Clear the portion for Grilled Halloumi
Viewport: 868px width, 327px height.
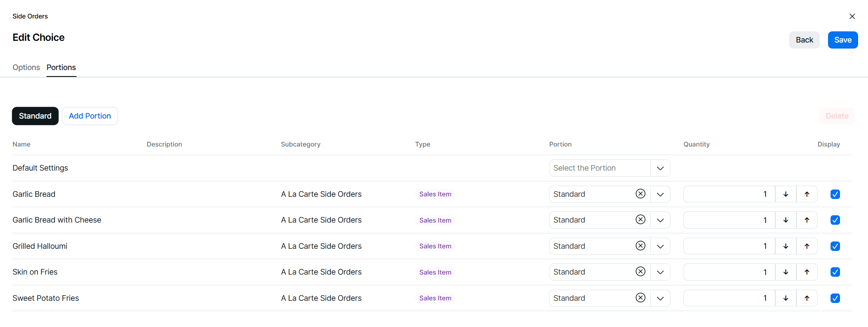640,246
